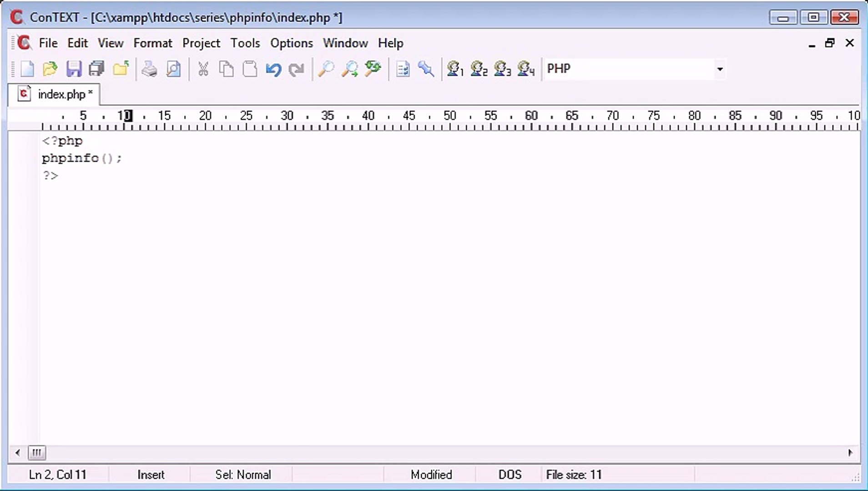The height and width of the screenshot is (491, 868).
Task: Open the Tools menu
Action: 245,43
